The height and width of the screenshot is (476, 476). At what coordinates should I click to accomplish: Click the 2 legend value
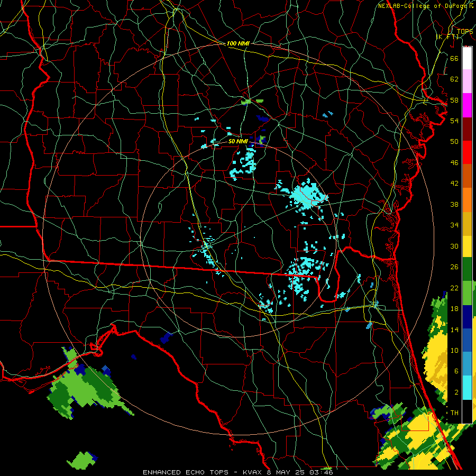coord(456,392)
